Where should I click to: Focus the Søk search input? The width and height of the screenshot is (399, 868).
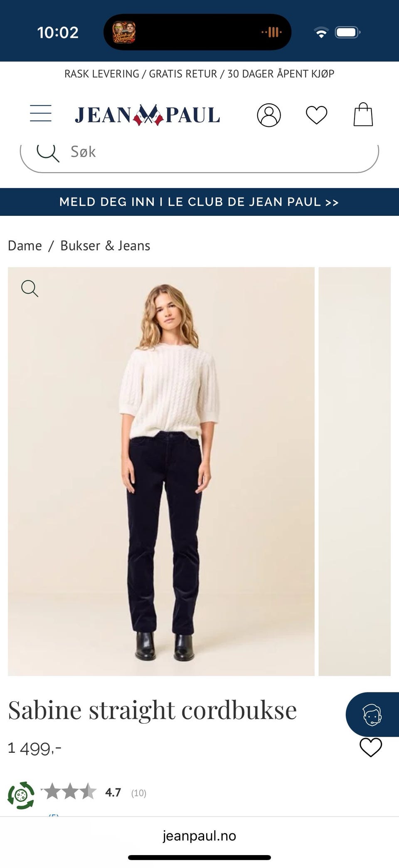pyautogui.click(x=199, y=156)
